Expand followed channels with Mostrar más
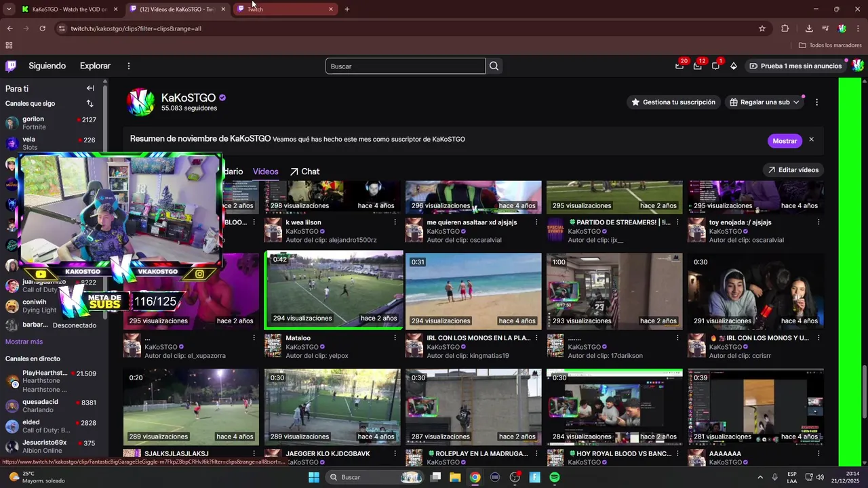 pos(24,342)
